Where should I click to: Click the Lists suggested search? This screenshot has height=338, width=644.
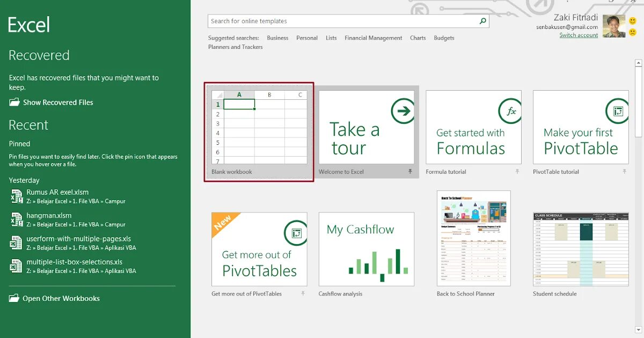tap(331, 38)
